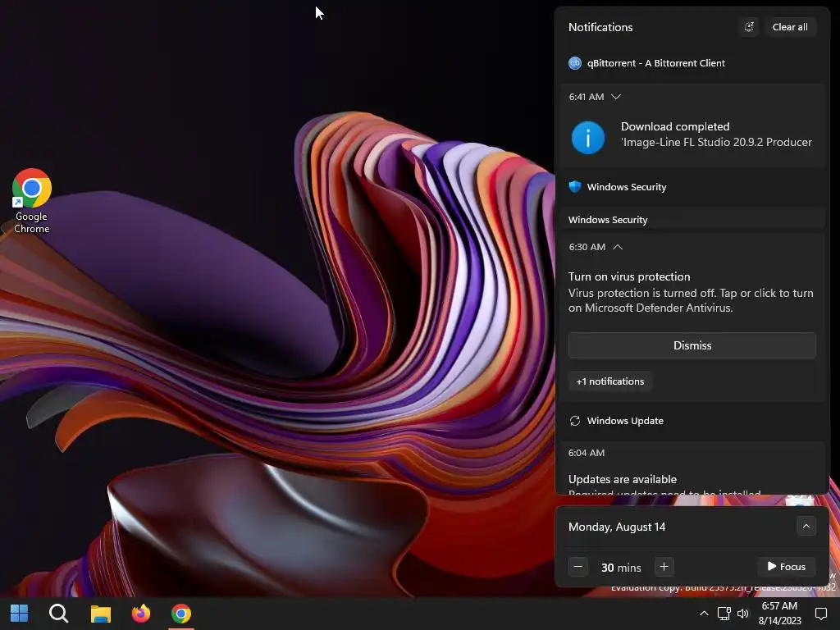Screen dimensions: 840x630
Task: Collapse the 6:30 AM Windows Security notification
Action: [618, 247]
